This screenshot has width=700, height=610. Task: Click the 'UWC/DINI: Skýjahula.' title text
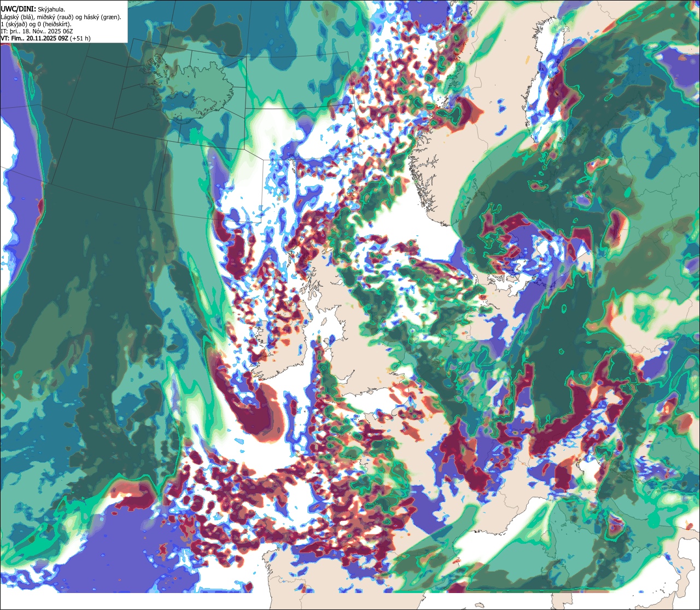click(33, 9)
